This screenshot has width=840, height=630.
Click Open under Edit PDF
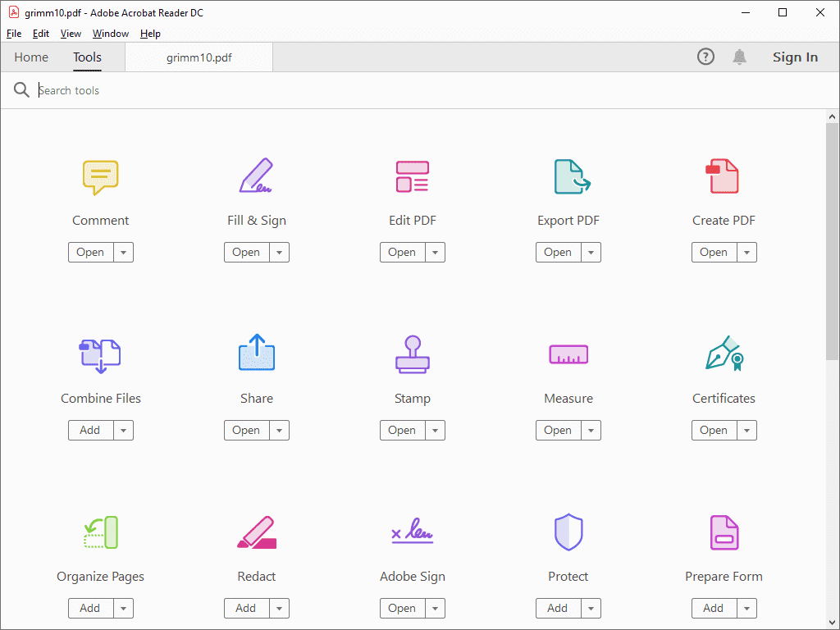(402, 253)
